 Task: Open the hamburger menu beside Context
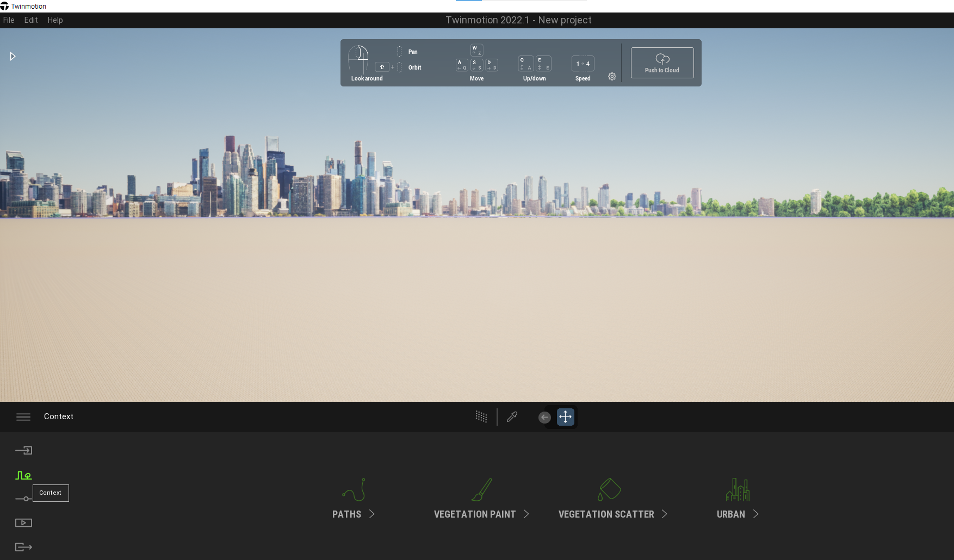[23, 417]
